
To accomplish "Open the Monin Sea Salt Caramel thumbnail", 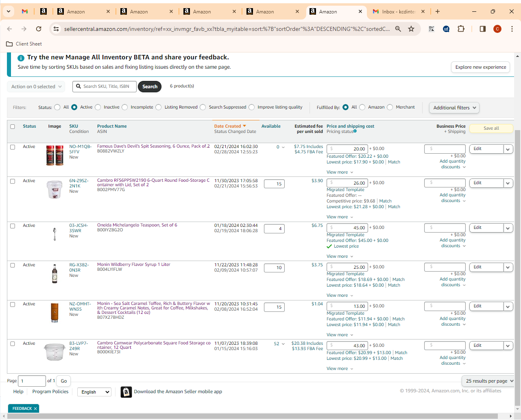I will point(55,313).
